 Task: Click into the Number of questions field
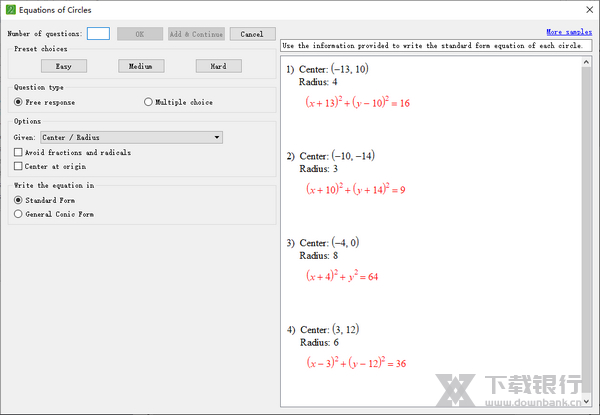(98, 33)
